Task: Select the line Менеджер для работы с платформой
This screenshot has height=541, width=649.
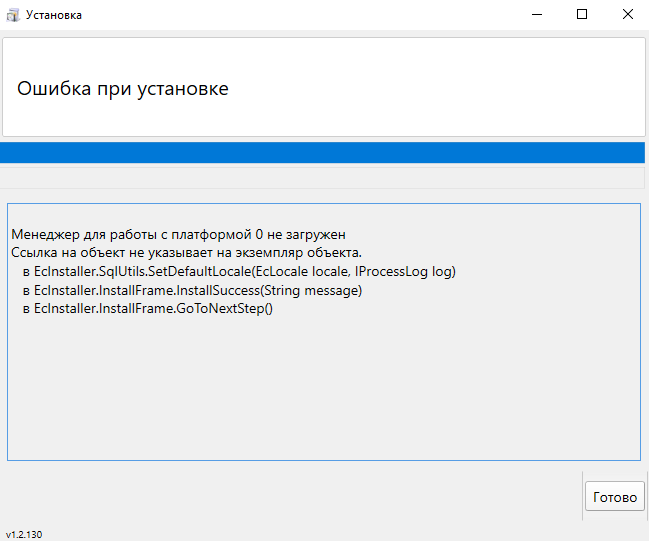Action: click(x=178, y=234)
